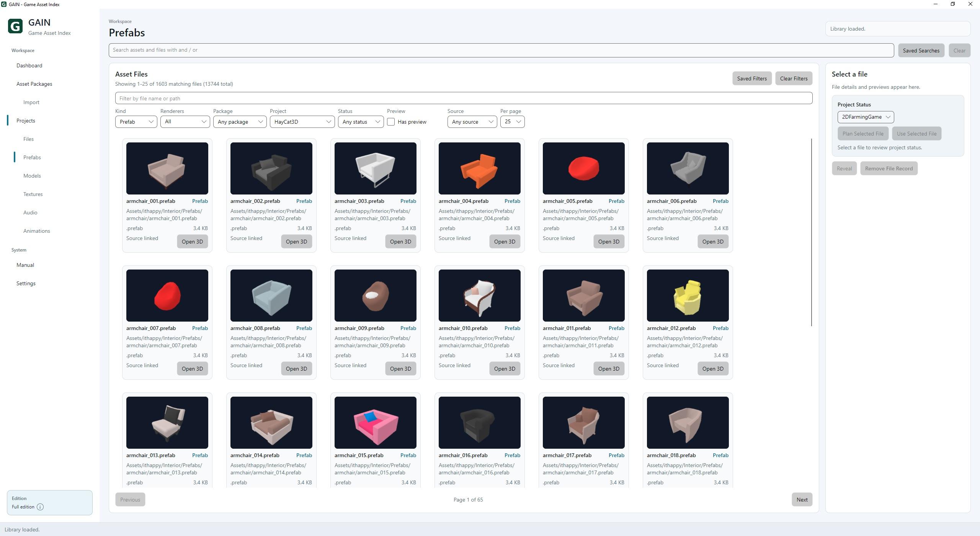This screenshot has width=980, height=536.
Task: Click the Full edition info icon
Action: [x=40, y=507]
